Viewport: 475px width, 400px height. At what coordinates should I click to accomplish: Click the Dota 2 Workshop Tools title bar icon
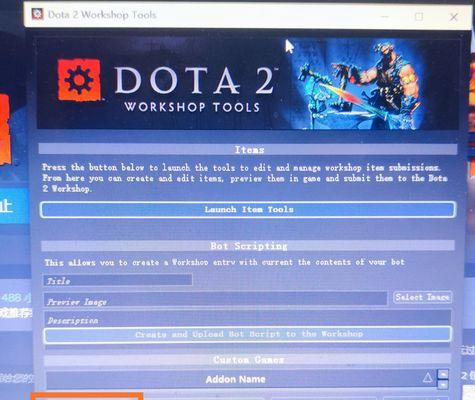(x=37, y=14)
